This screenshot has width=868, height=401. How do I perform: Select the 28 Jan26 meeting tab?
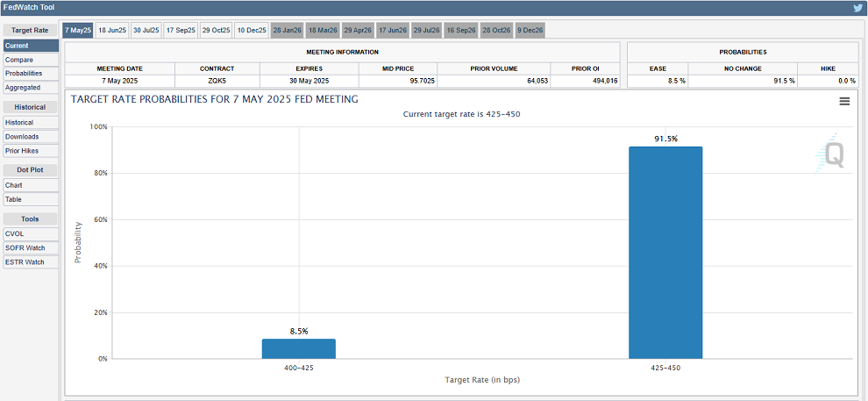coord(287,30)
